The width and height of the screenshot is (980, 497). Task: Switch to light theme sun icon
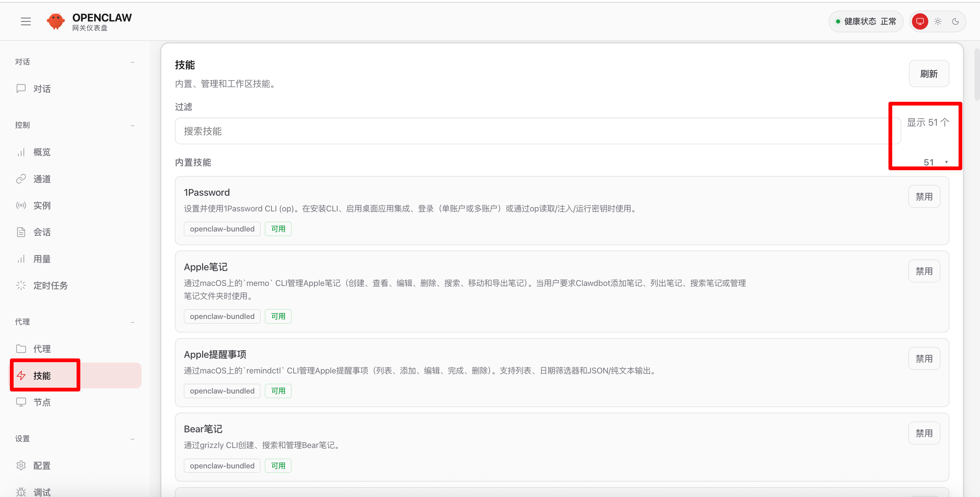click(x=938, y=21)
